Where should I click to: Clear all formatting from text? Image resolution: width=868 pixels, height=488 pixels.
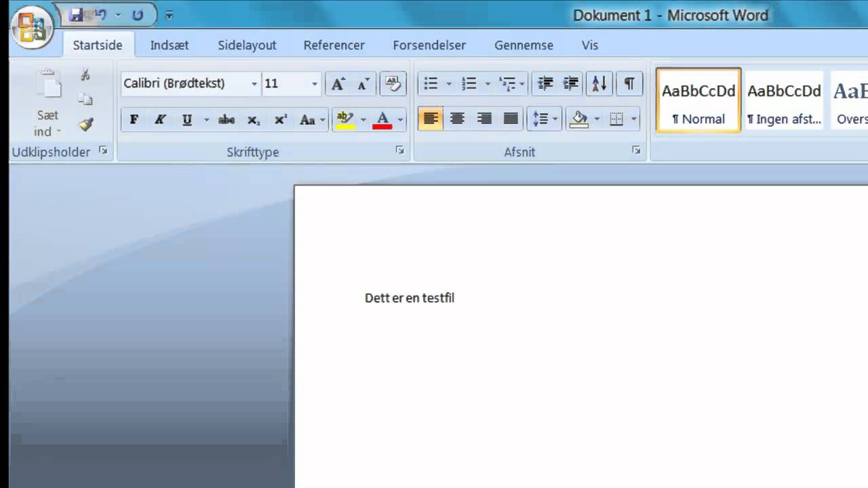tap(393, 83)
